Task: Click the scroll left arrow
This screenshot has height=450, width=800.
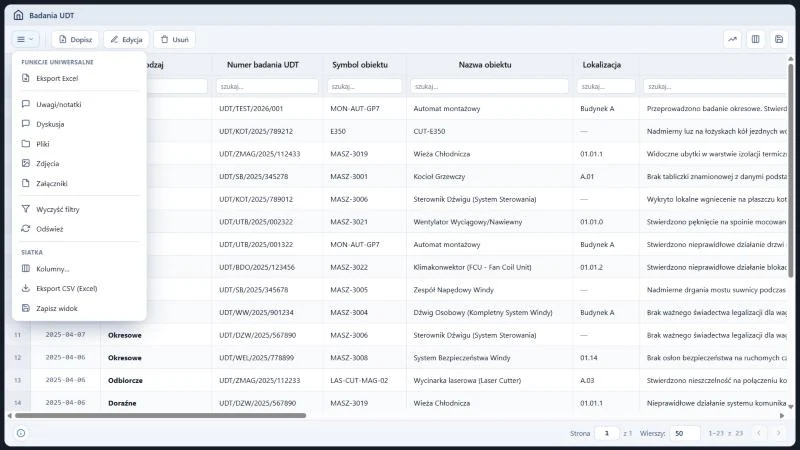Action: tap(10, 416)
